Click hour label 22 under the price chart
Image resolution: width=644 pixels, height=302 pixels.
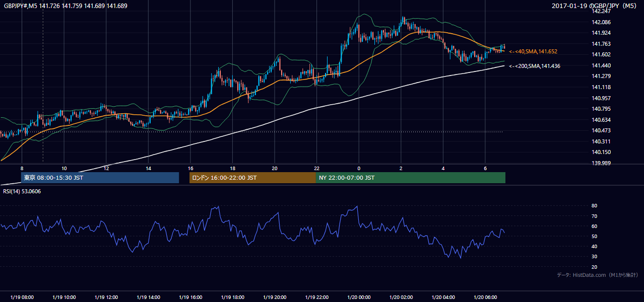[x=316, y=168]
